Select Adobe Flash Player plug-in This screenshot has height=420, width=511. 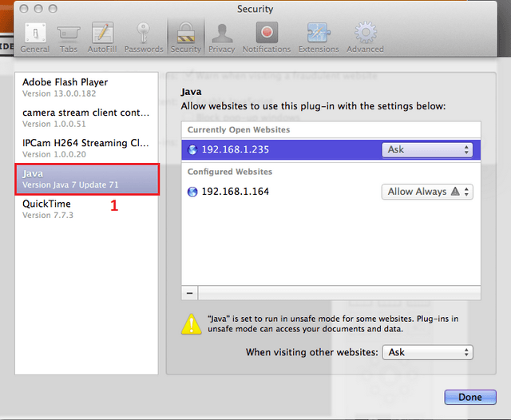pyautogui.click(x=86, y=87)
